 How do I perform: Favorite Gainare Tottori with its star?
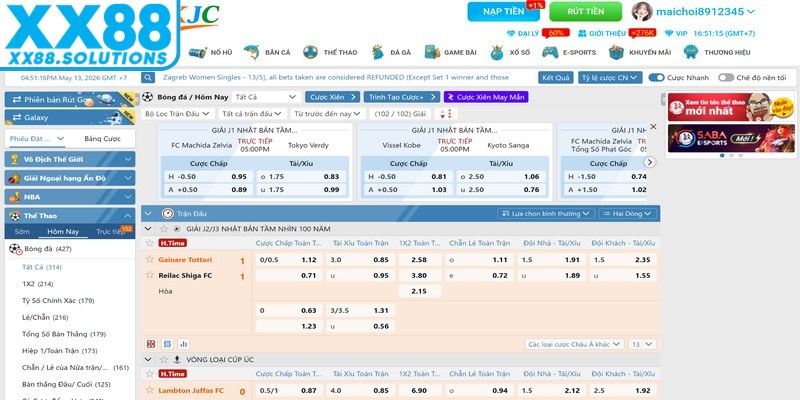point(149,259)
